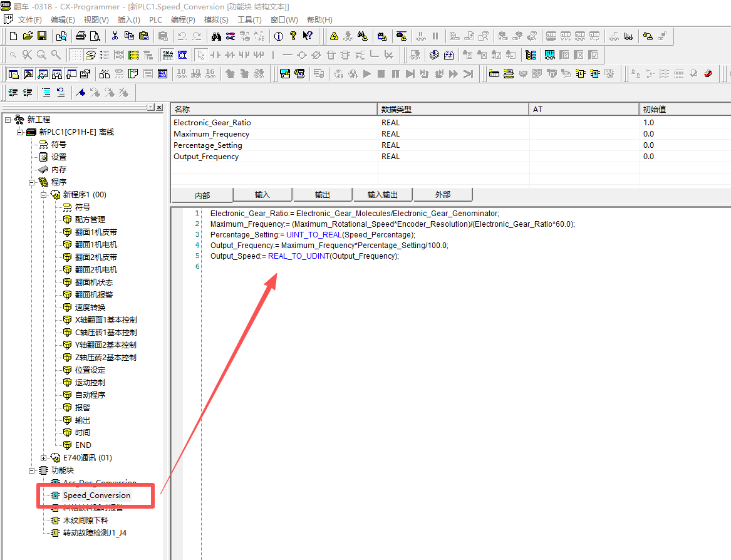Click the Find binoculars icon

click(216, 36)
